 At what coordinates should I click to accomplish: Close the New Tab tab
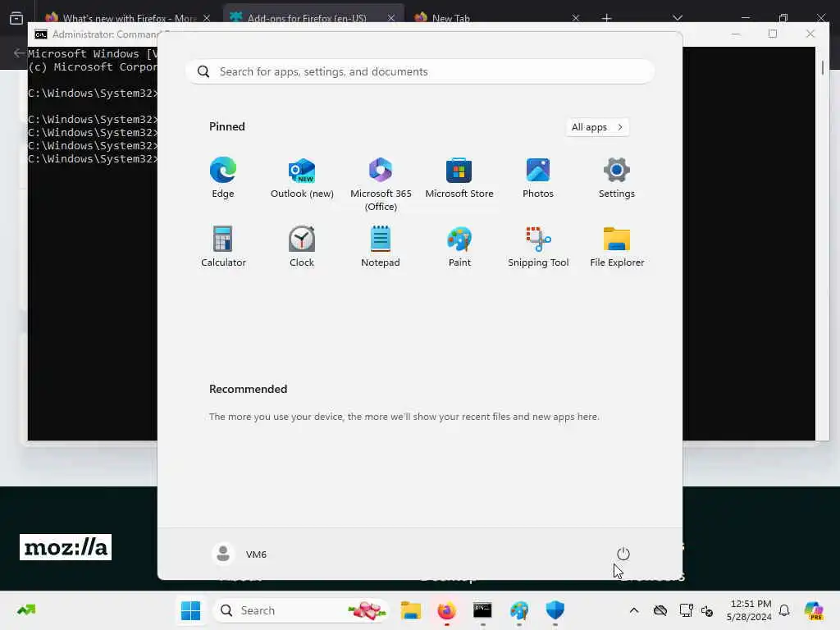click(x=575, y=18)
